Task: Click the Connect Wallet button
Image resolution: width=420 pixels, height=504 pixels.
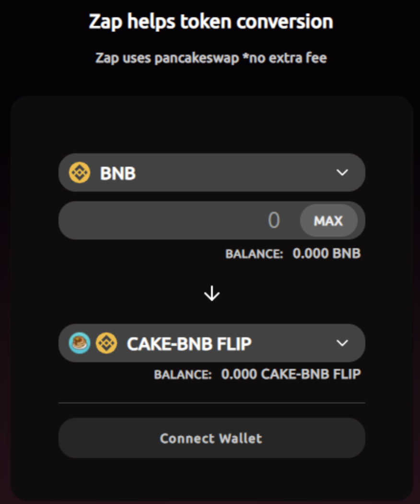Action: tap(211, 438)
